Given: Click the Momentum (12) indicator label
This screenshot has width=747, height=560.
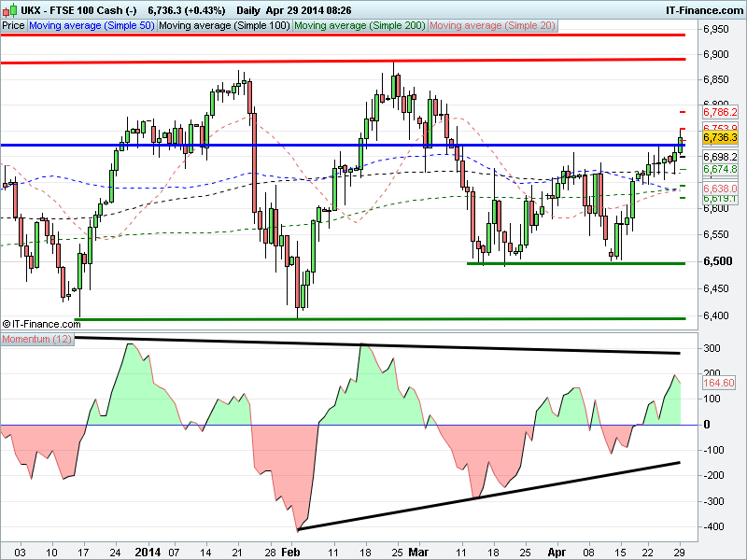Looking at the screenshot, I should pos(37,339).
